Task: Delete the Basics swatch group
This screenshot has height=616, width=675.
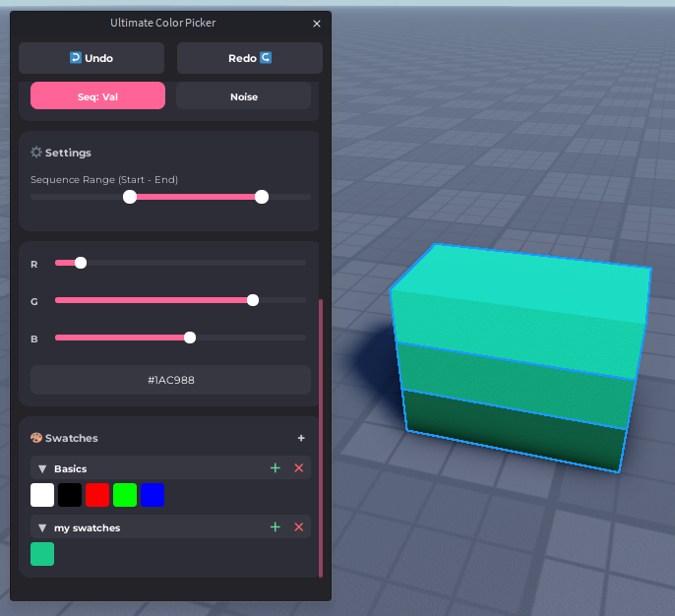Action: (299, 468)
